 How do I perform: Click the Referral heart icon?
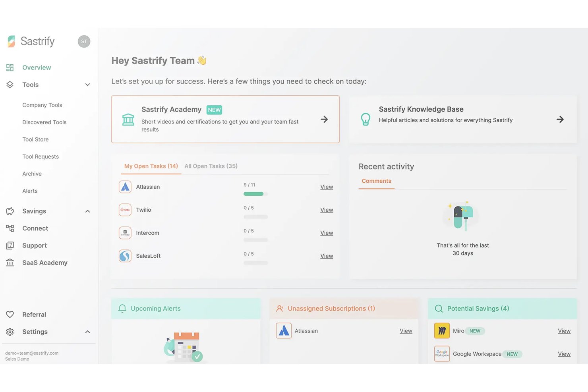click(10, 315)
